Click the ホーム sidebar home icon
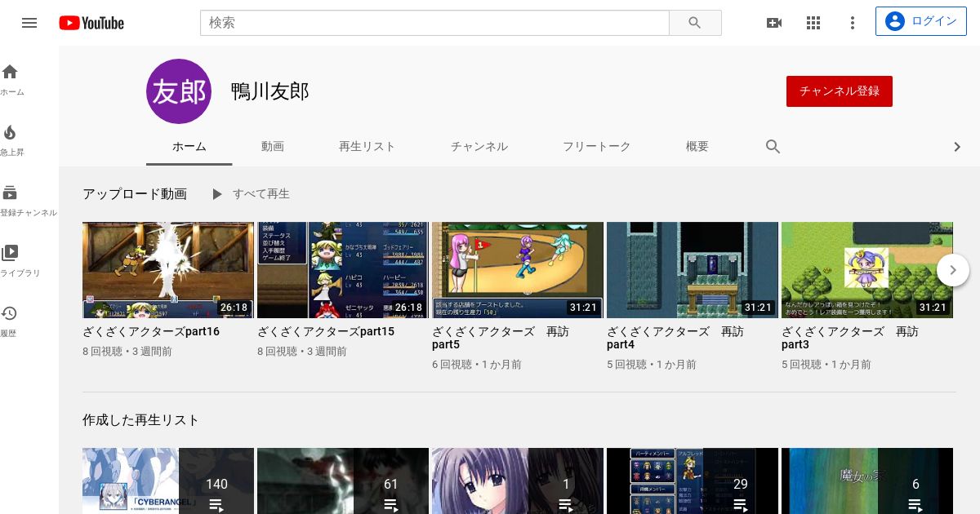This screenshot has width=980, height=514. pos(10,72)
